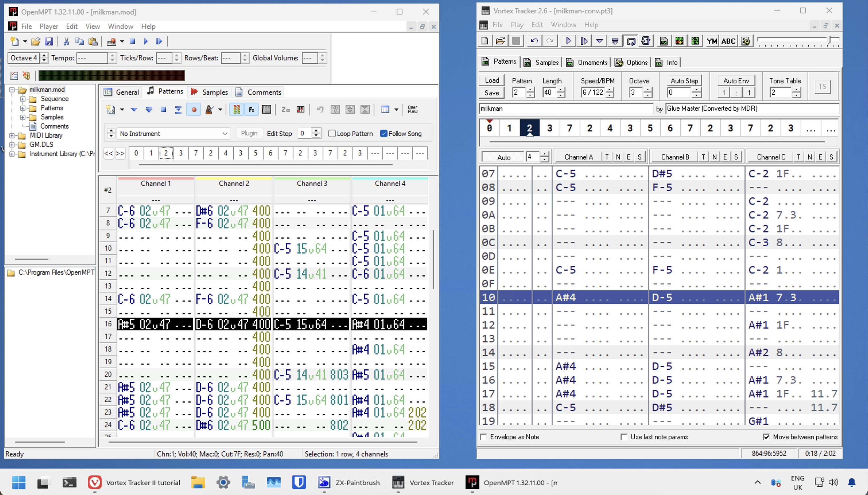The width and height of the screenshot is (868, 495).
Task: Open the No Instrument dropdown
Action: click(174, 134)
